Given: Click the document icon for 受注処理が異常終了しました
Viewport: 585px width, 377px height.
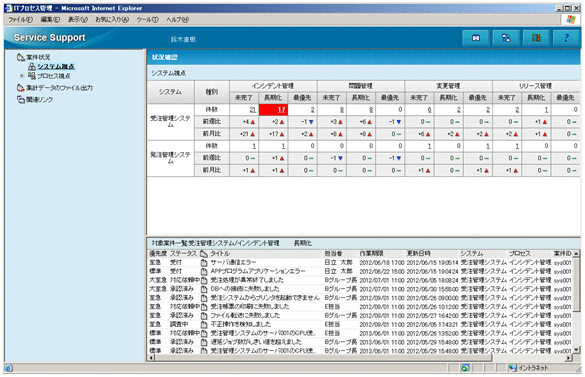Looking at the screenshot, I should pyautogui.click(x=204, y=280).
